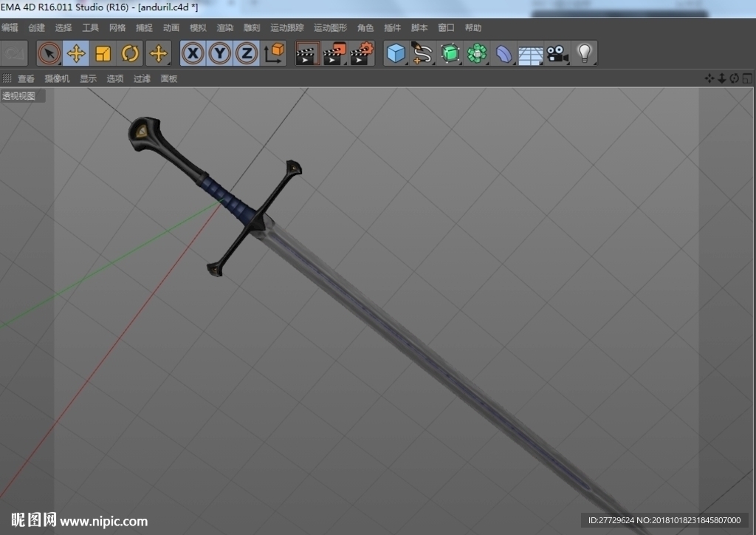The height and width of the screenshot is (535, 756).
Task: Open the 选择 menu
Action: click(63, 27)
